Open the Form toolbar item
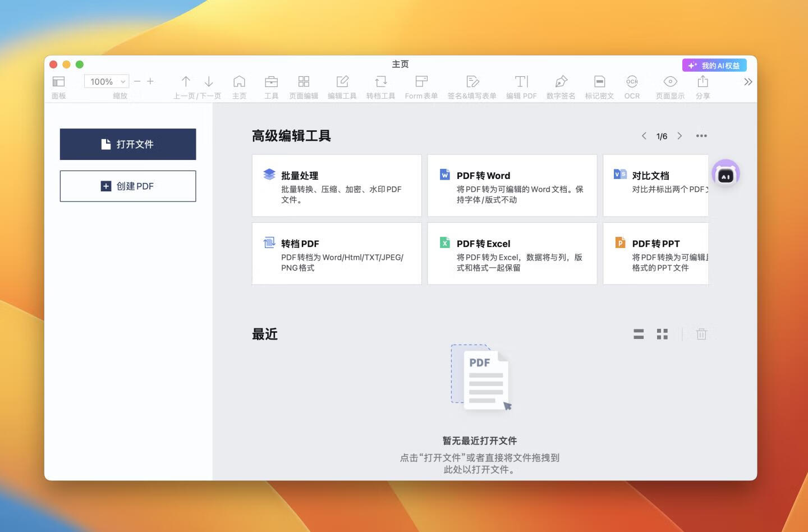808x532 pixels. click(421, 81)
